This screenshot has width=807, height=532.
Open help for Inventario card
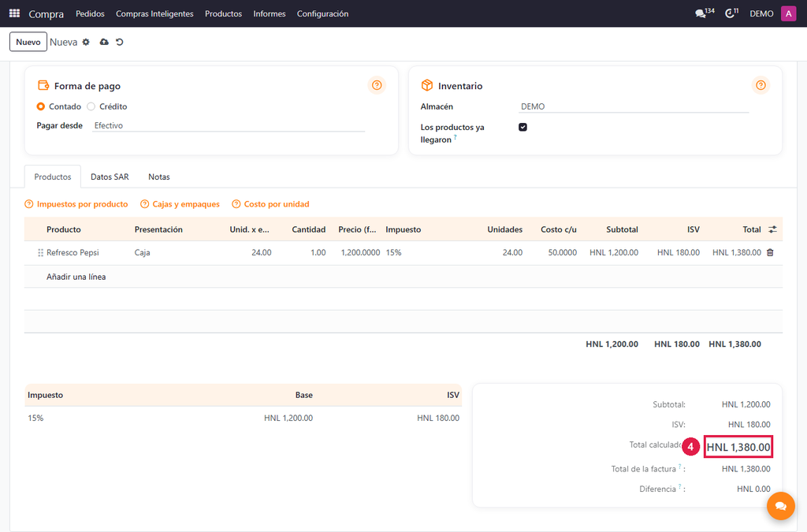[761, 85]
